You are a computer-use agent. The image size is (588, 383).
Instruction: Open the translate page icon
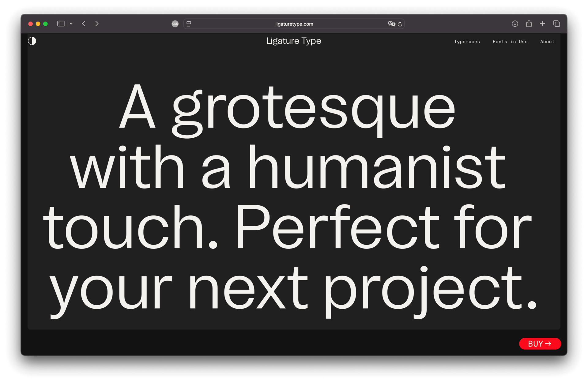[x=391, y=24]
